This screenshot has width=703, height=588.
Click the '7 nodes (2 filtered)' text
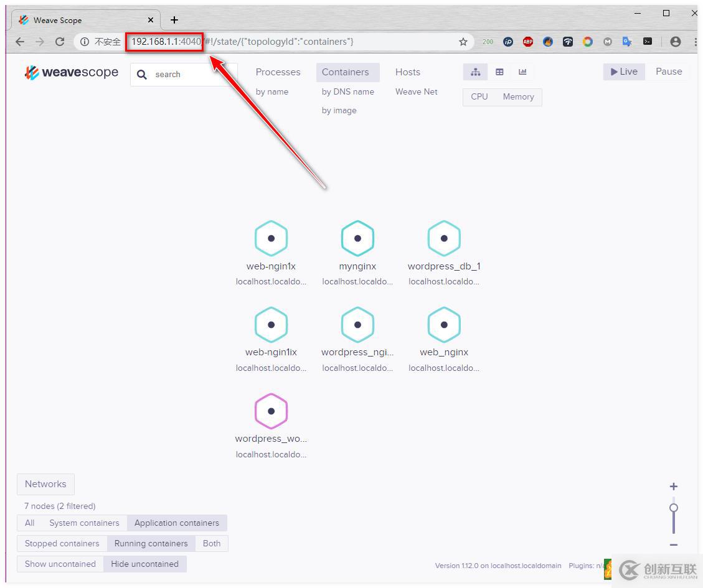pyautogui.click(x=60, y=506)
